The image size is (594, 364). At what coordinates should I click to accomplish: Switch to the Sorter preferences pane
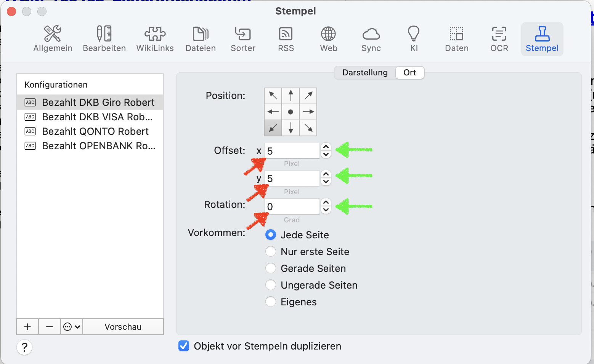coord(243,39)
